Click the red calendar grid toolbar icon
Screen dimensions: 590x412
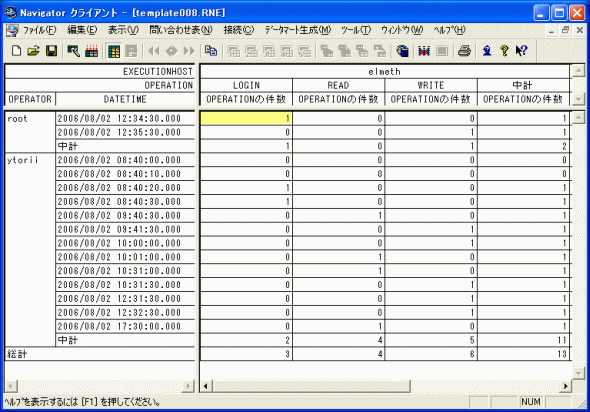click(91, 51)
